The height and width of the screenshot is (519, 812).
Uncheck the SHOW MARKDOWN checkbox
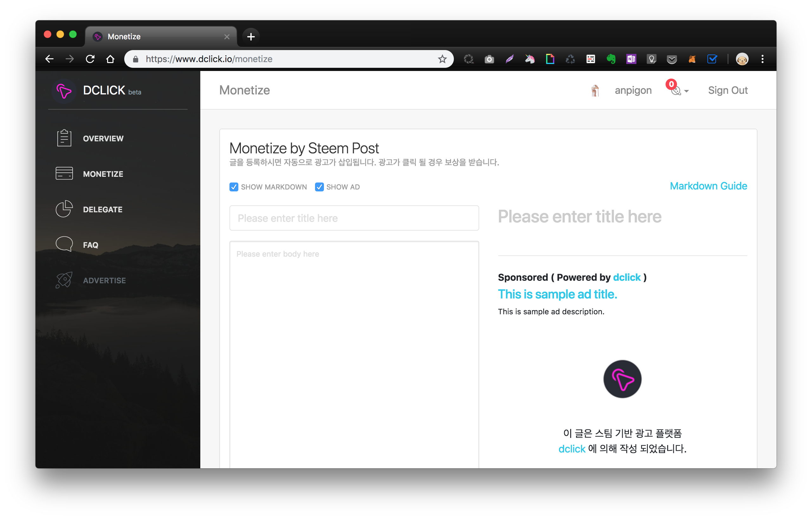(x=234, y=187)
